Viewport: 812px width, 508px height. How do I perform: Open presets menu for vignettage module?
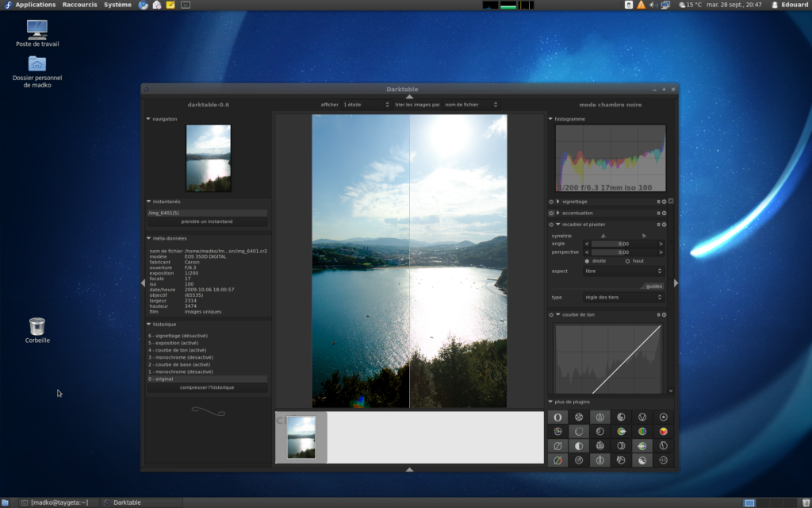659,202
